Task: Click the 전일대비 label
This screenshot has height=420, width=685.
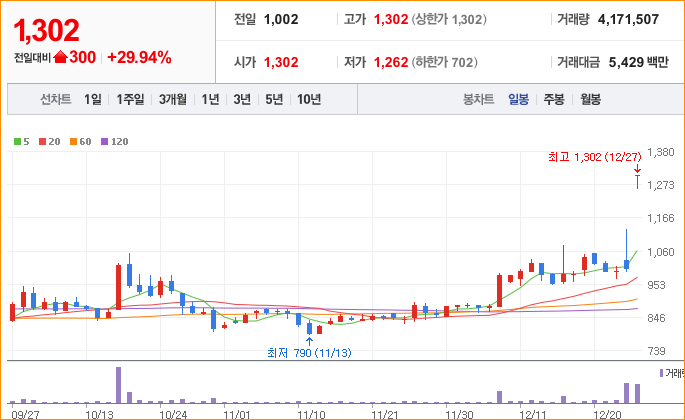Action: tap(32, 58)
